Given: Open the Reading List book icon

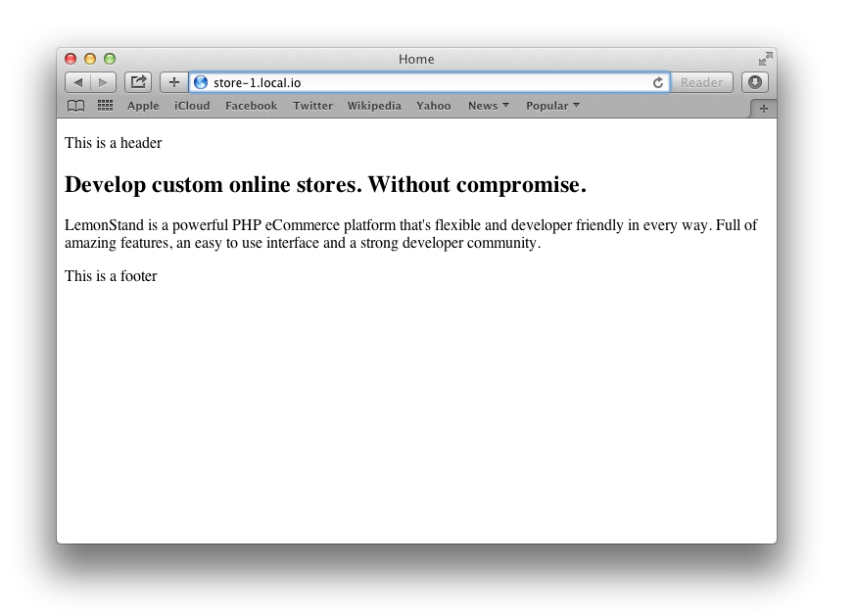Looking at the screenshot, I should pos(75,106).
